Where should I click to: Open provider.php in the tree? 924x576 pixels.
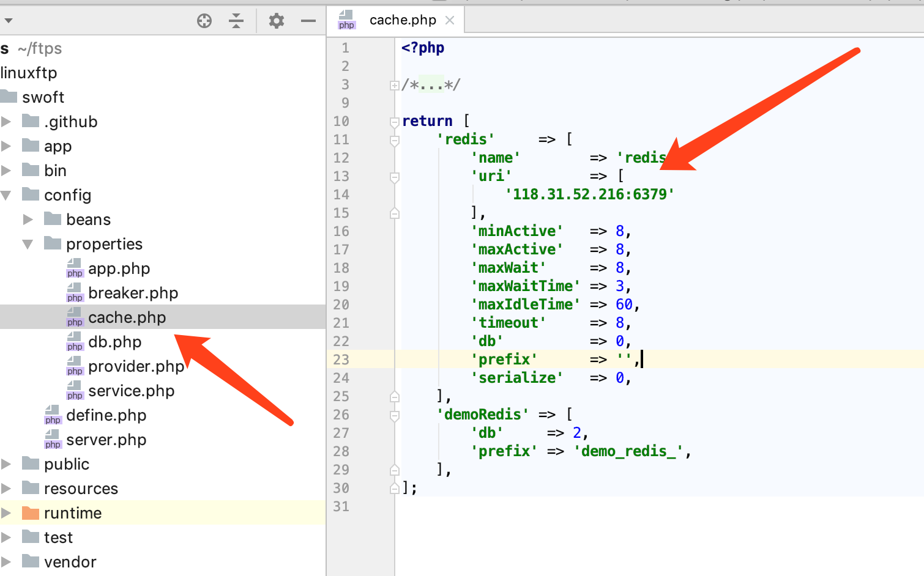click(136, 366)
